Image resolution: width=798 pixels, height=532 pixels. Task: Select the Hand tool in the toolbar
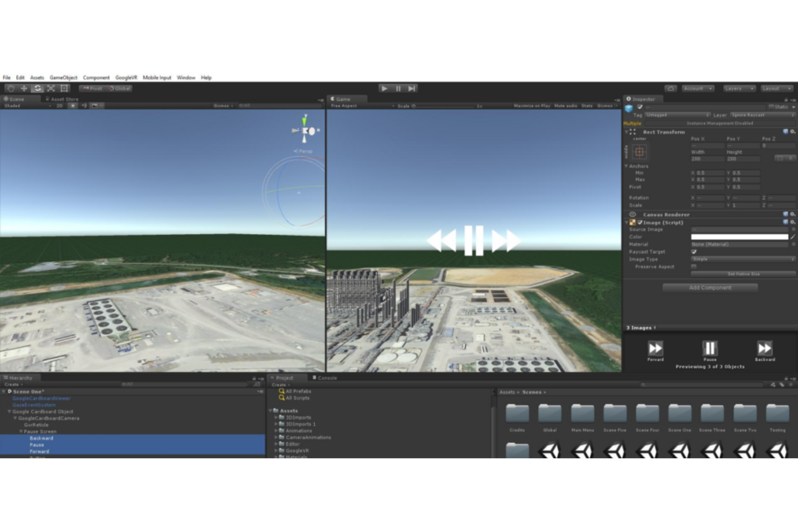pyautogui.click(x=10, y=88)
